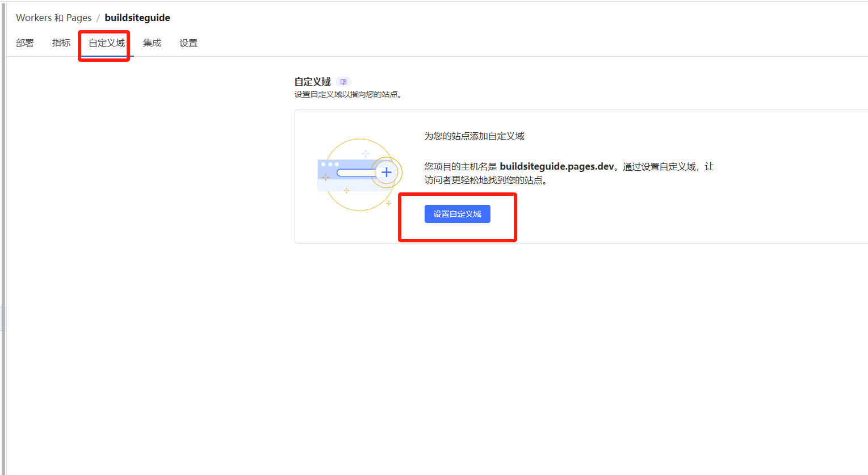Click the buildsiteguide project name in breadcrumb

137,18
